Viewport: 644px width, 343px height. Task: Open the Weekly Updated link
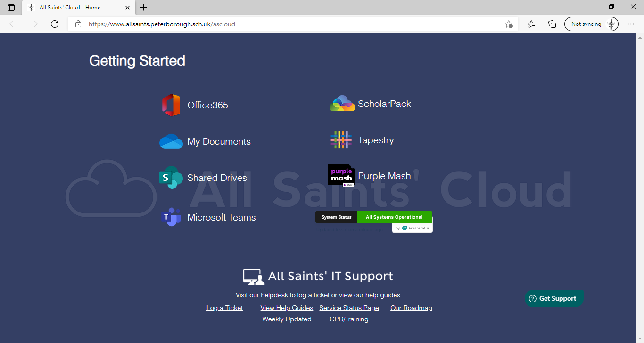pos(287,319)
